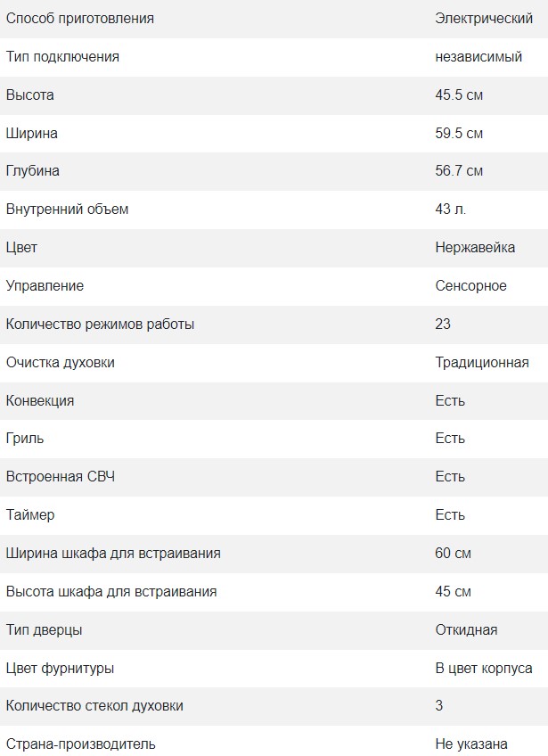The image size is (548, 756).
Task: Click the "Внутренний объем" label
Action: [67, 210]
